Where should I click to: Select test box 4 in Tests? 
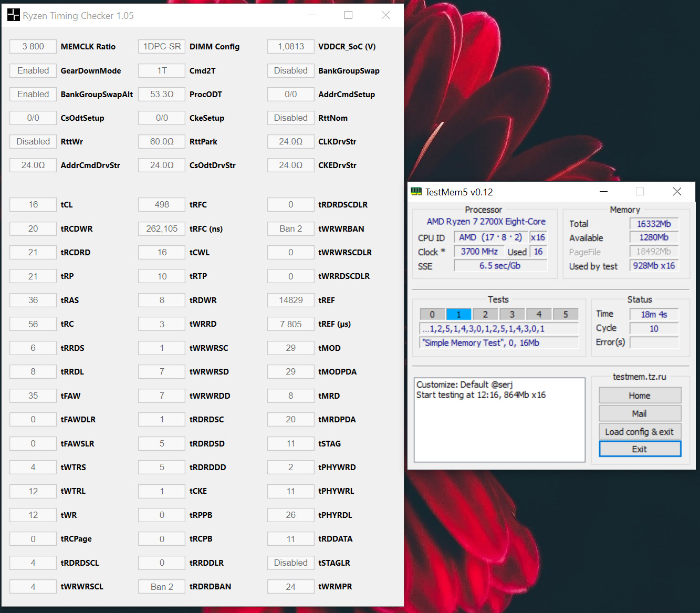(x=539, y=314)
